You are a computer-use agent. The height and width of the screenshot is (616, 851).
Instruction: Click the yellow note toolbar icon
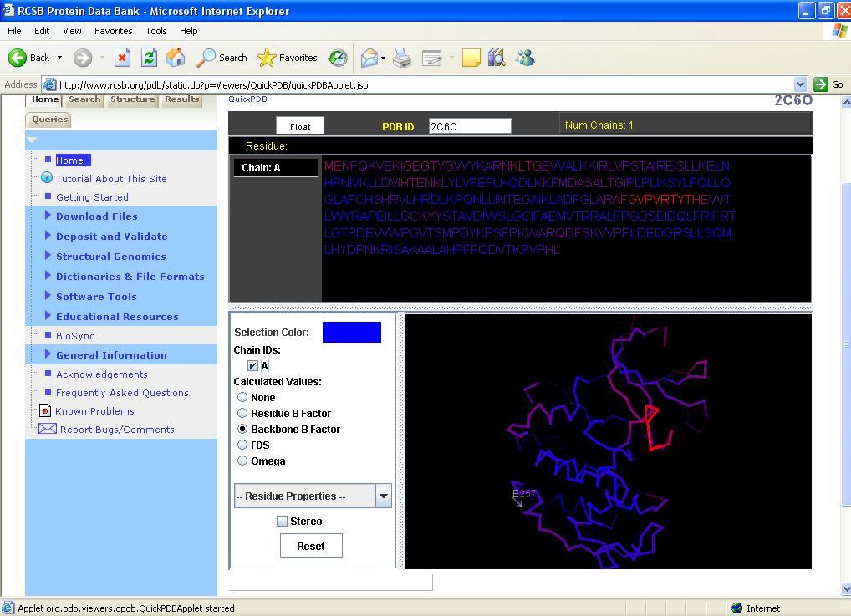point(471,58)
